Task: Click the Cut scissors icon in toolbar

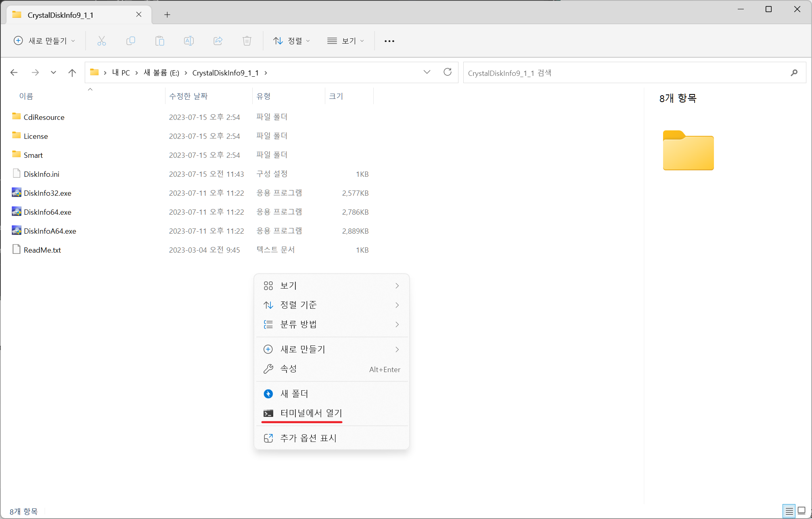Action: [101, 41]
